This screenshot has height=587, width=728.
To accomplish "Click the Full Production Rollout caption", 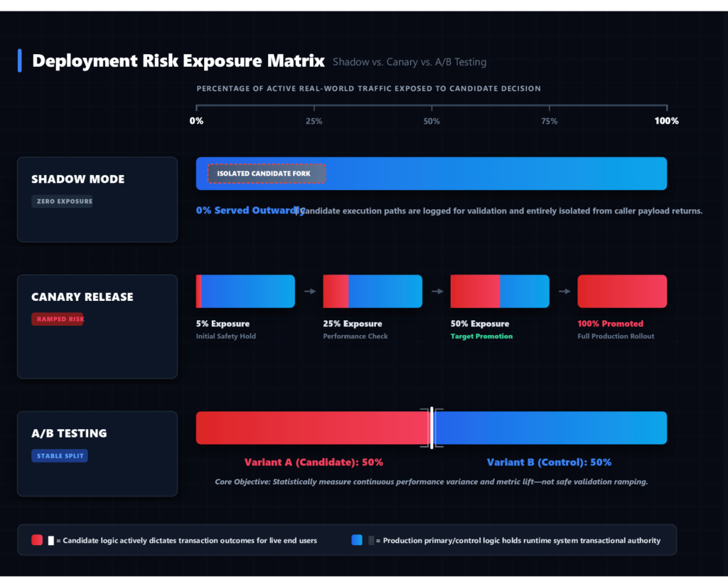I will click(616, 336).
